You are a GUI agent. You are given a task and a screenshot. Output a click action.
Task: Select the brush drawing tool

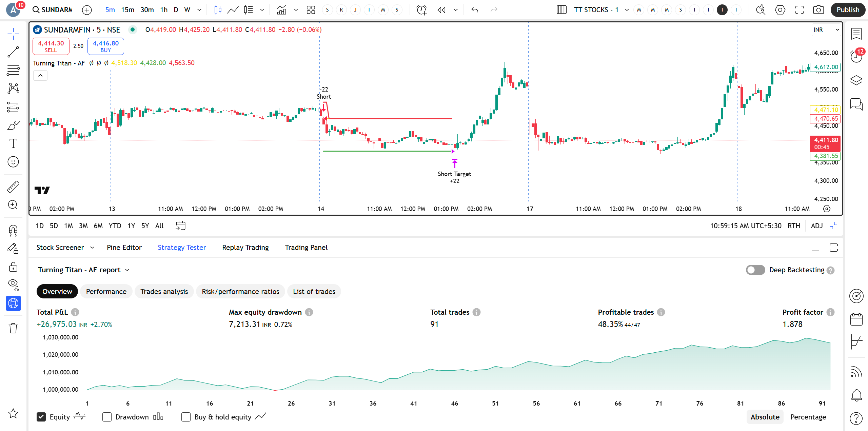tap(13, 125)
